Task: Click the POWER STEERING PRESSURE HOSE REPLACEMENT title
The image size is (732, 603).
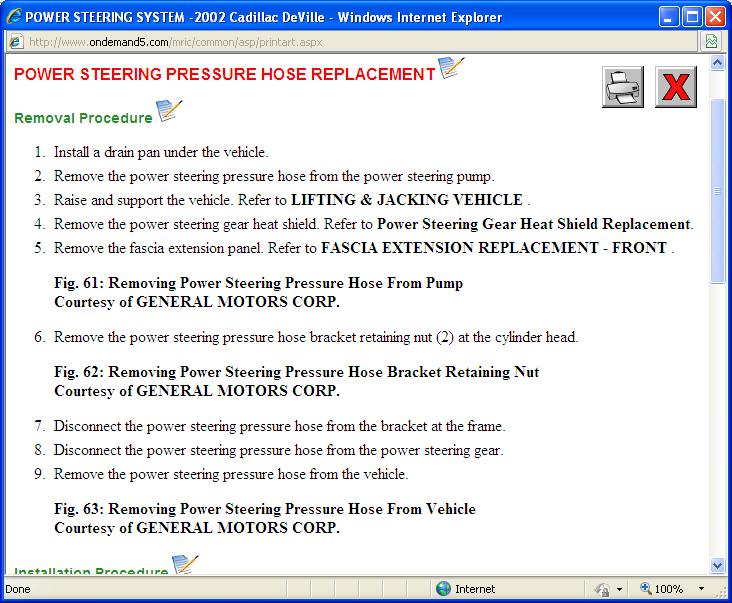Action: coord(225,74)
